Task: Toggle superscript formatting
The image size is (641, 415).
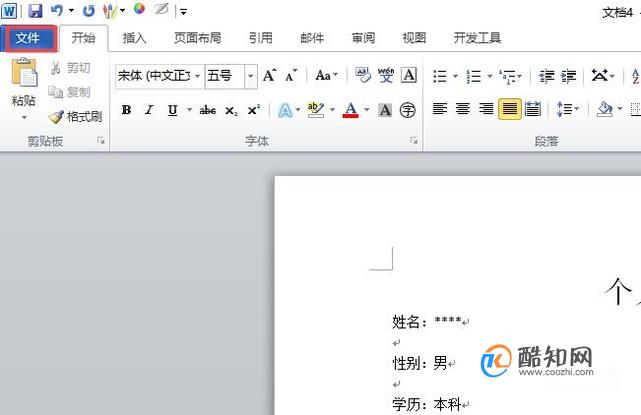Action: 253,110
